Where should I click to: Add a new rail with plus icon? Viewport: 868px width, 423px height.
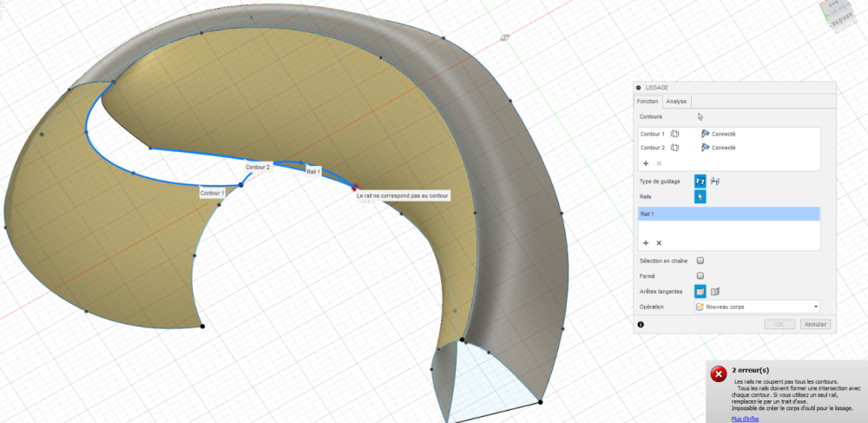point(646,243)
